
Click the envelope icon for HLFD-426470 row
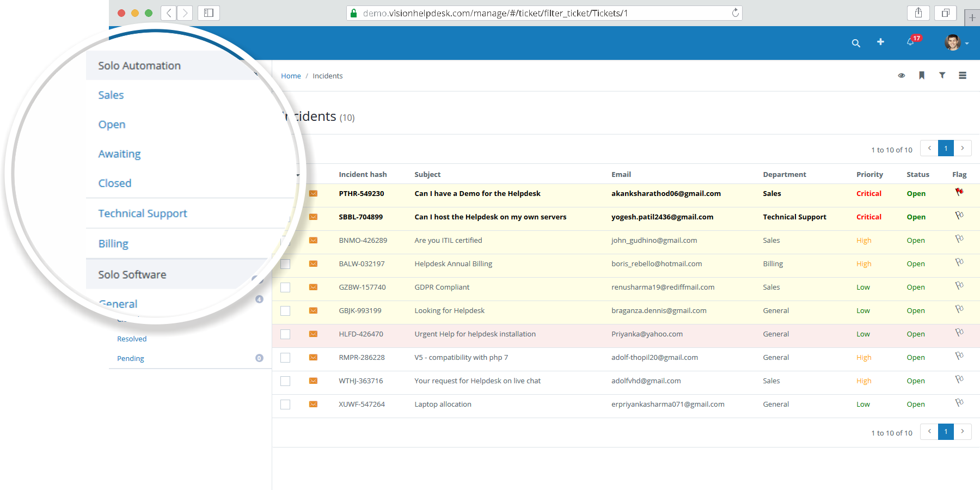[313, 334]
